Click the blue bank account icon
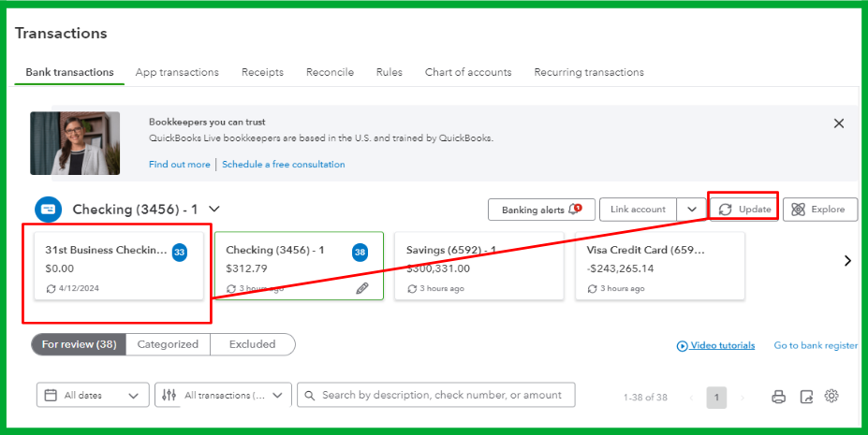 pyautogui.click(x=48, y=210)
